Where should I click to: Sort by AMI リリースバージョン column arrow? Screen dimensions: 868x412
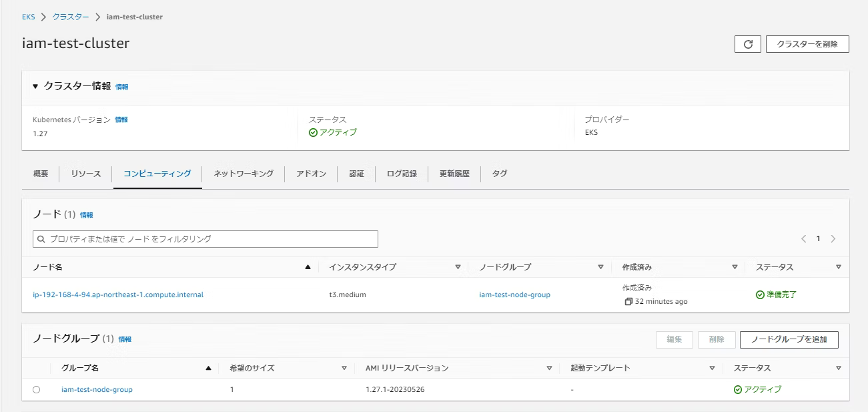549,368
